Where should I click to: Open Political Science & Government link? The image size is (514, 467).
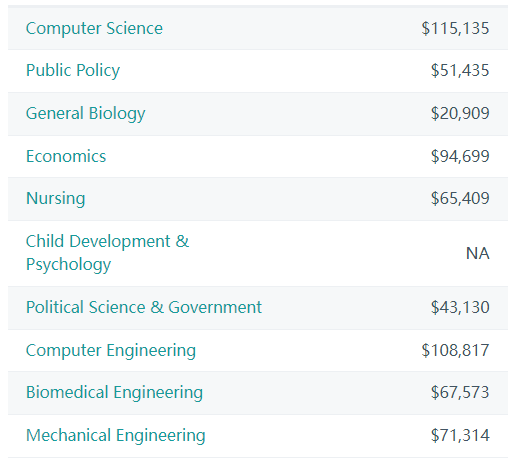144,307
